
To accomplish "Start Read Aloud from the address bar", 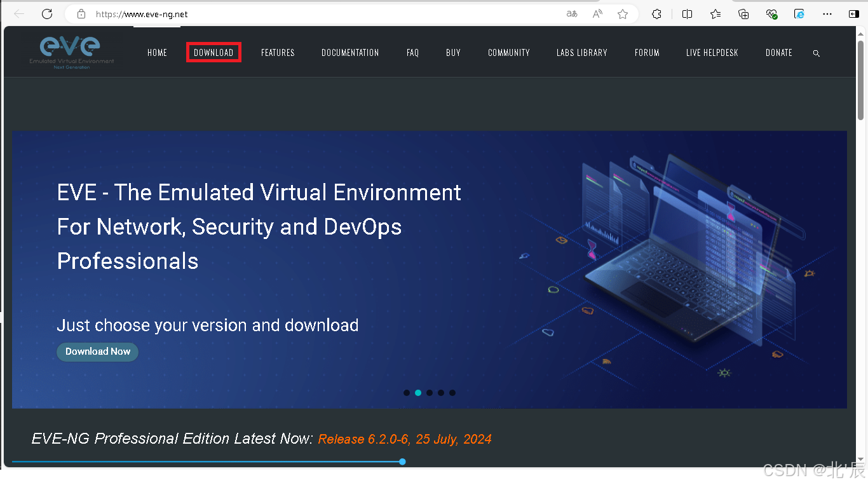I will [x=597, y=13].
